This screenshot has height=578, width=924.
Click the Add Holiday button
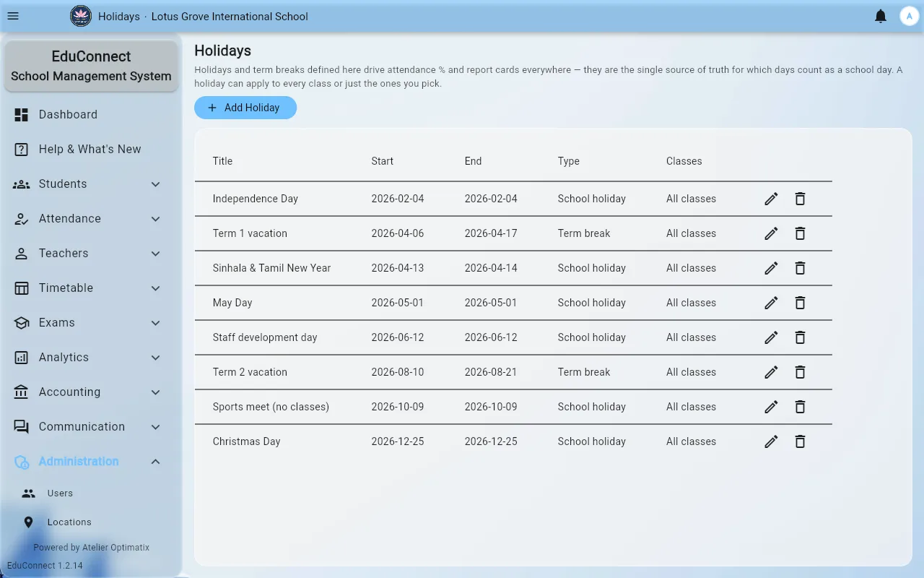(245, 108)
